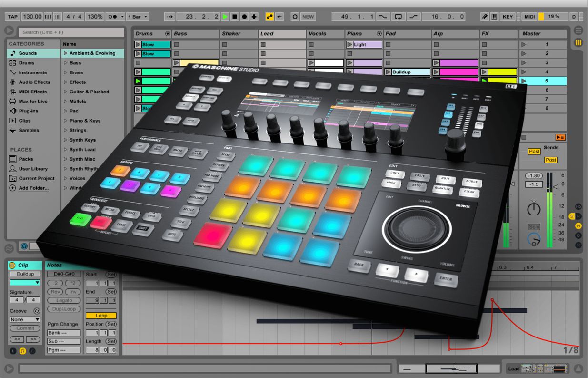The image size is (588, 378).
Task: Toggle the yellow Loop switch in Notes panel
Action: tap(101, 316)
